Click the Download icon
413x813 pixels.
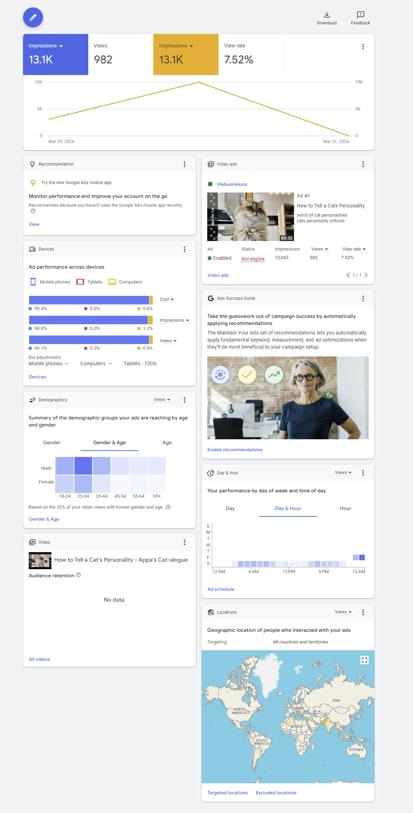coord(326,15)
